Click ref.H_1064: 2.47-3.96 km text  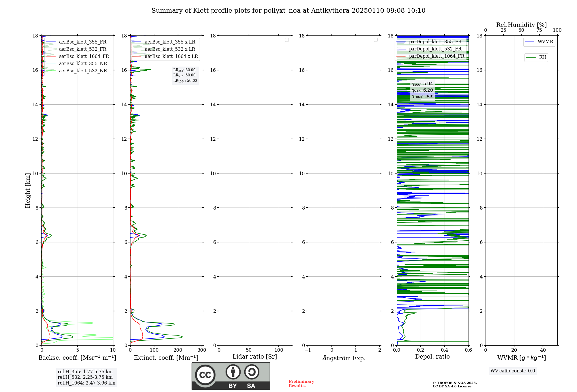(x=87, y=383)
